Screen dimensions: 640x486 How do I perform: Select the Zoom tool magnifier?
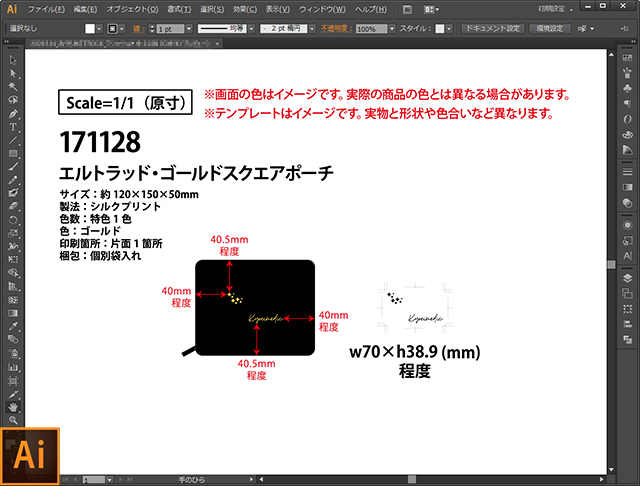[13, 421]
